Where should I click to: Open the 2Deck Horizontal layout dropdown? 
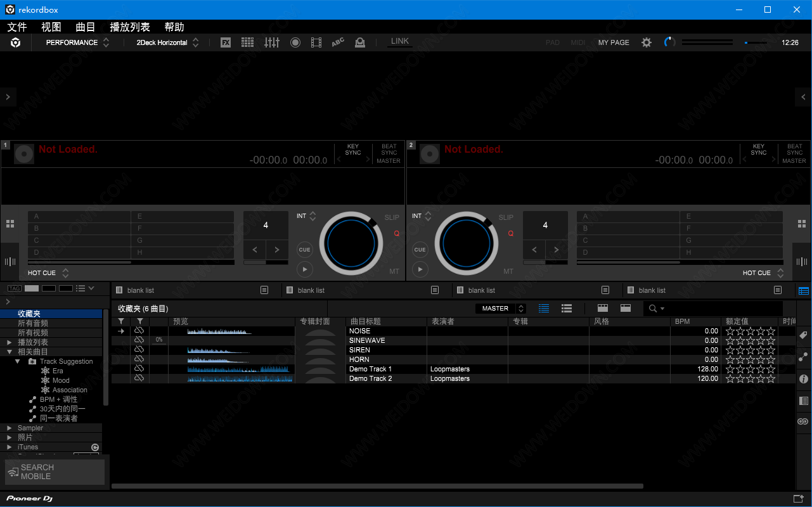point(168,42)
